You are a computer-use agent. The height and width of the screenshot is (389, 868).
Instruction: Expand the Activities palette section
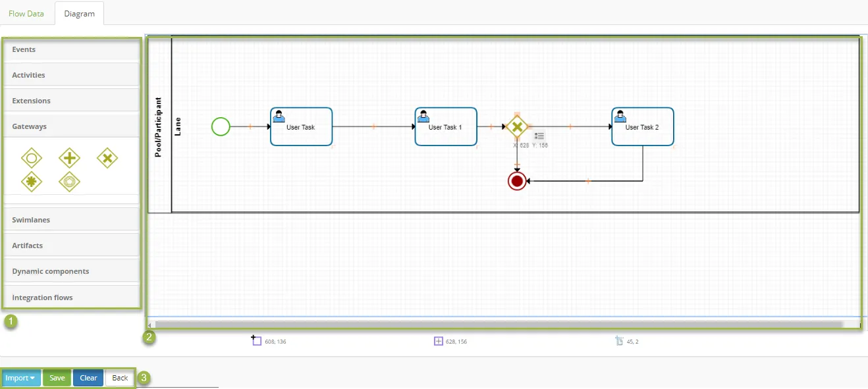click(72, 75)
